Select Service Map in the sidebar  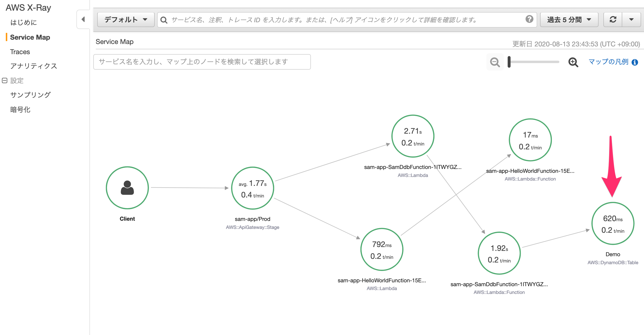[x=30, y=37]
